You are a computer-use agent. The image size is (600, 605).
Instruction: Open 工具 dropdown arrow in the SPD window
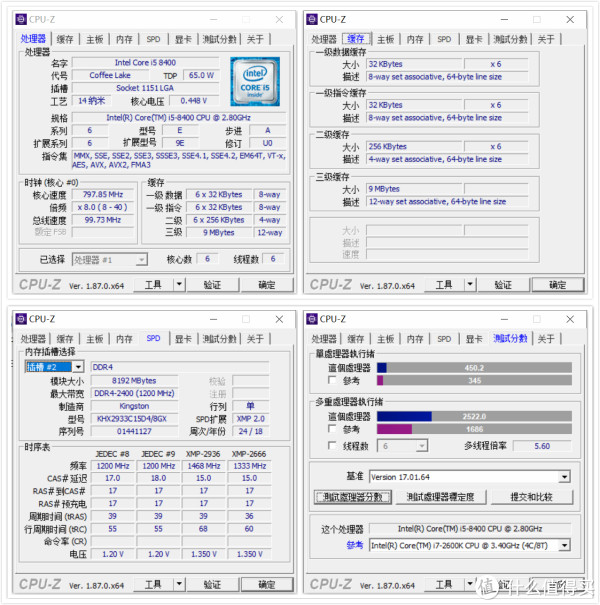(179, 584)
